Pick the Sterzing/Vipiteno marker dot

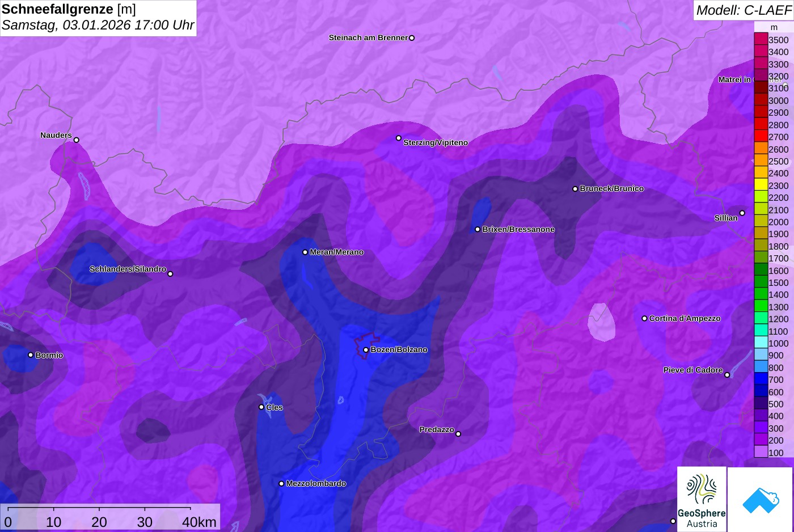(x=399, y=138)
